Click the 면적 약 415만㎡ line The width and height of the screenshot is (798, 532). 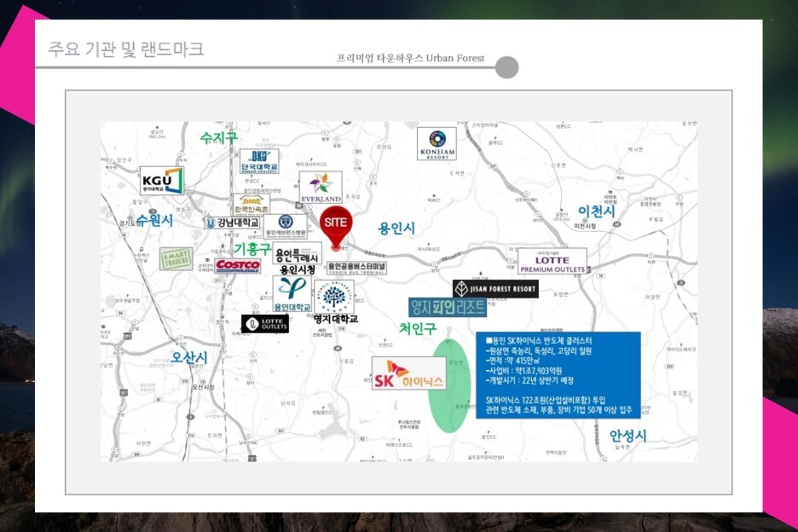(x=512, y=361)
